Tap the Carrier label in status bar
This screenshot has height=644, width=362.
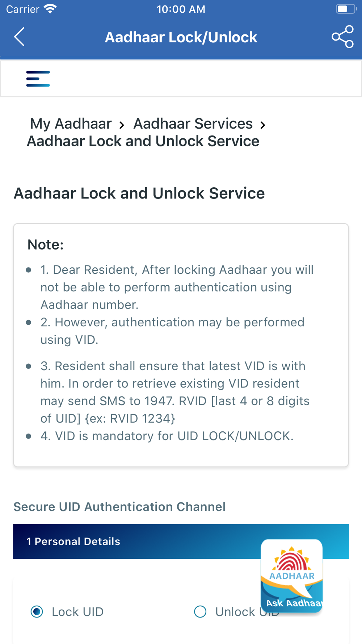(23, 9)
